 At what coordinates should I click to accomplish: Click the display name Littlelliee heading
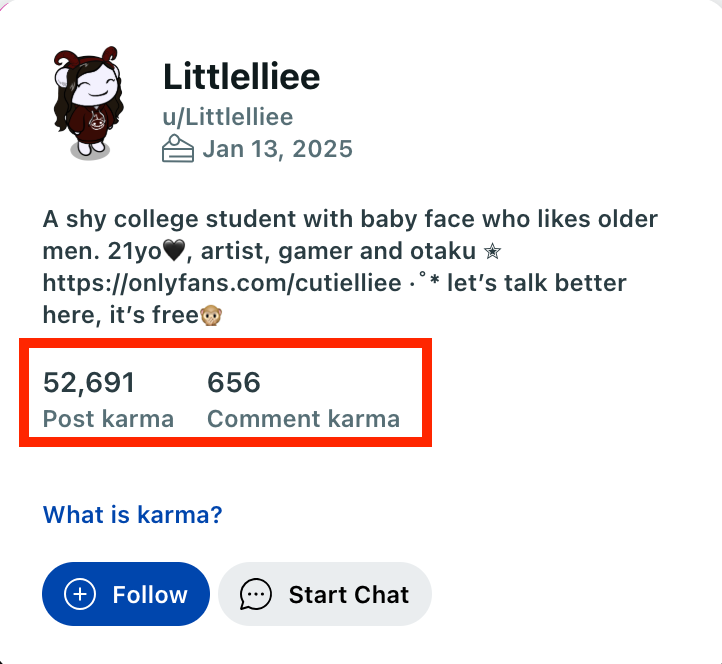[241, 76]
